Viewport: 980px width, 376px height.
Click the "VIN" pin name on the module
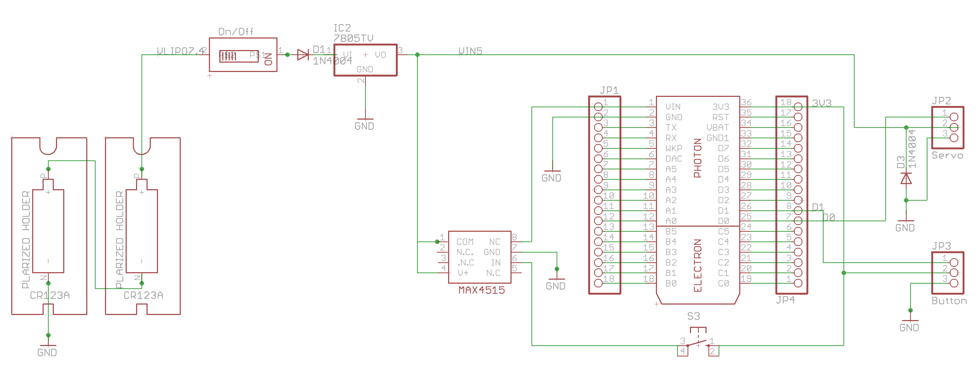673,107
